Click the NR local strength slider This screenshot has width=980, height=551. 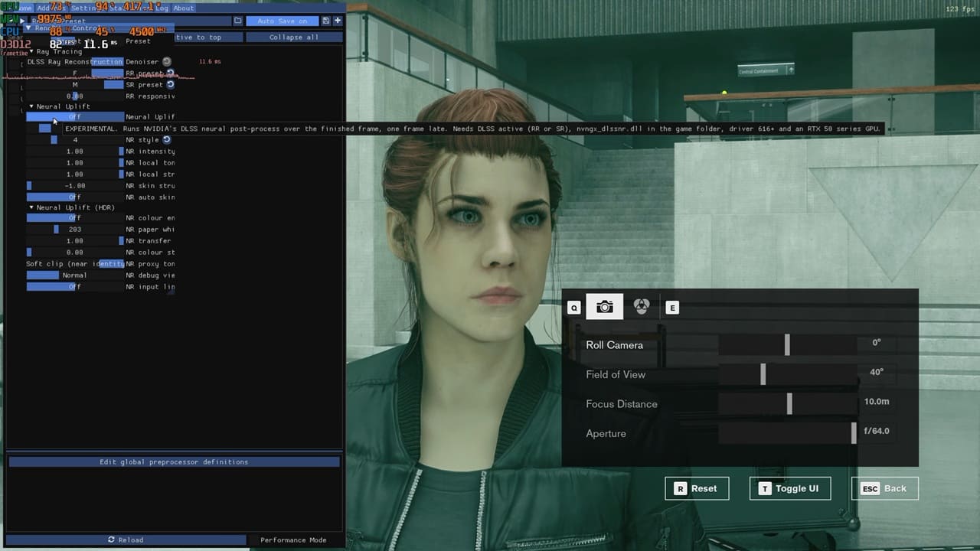[74, 174]
